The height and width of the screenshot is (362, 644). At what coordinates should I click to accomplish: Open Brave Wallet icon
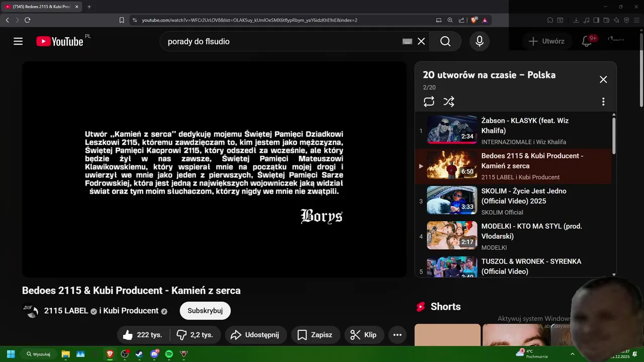point(606,20)
